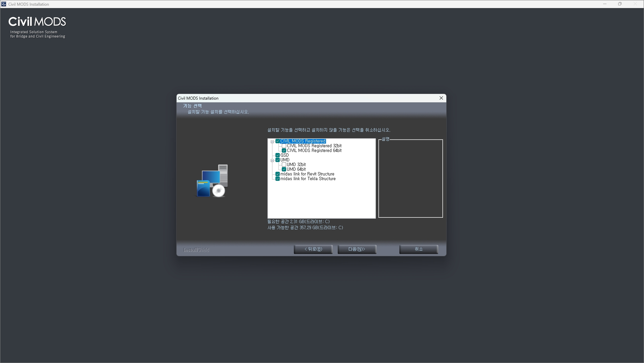This screenshot has width=644, height=363.
Task: Click the installer computer and disc icon
Action: click(212, 181)
